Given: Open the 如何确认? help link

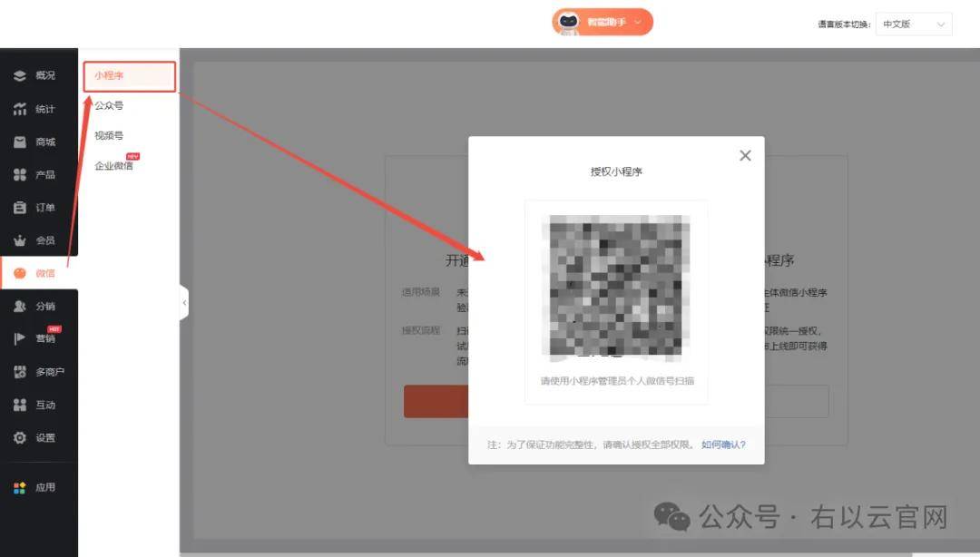Looking at the screenshot, I should [723, 445].
